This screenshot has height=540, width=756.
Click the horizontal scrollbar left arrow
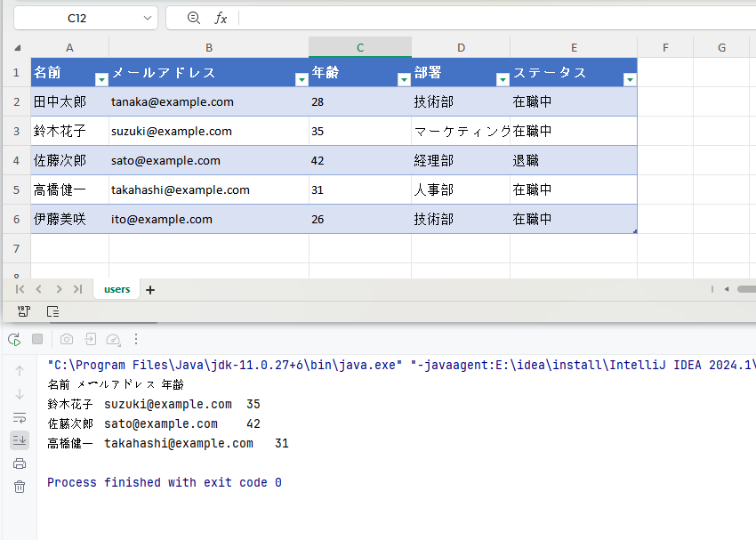pos(727,289)
